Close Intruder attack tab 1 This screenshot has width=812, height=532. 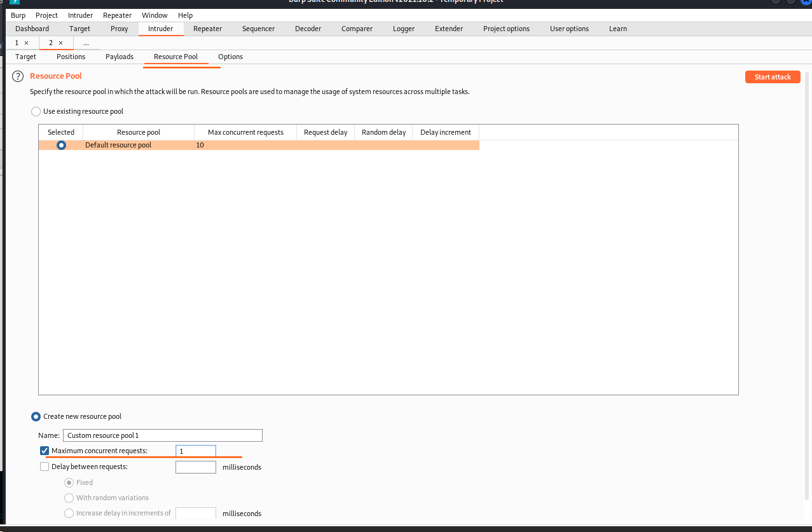[x=26, y=43]
